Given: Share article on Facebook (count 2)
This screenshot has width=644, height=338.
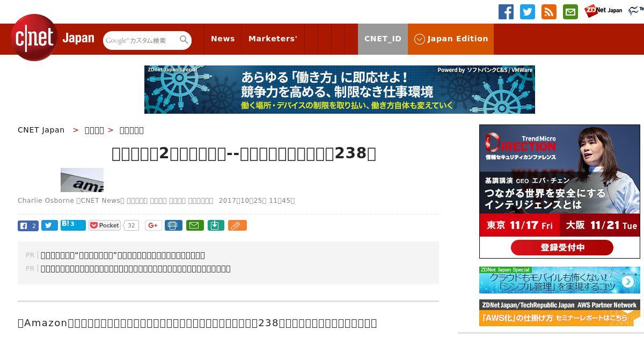Looking at the screenshot, I should click(x=28, y=225).
